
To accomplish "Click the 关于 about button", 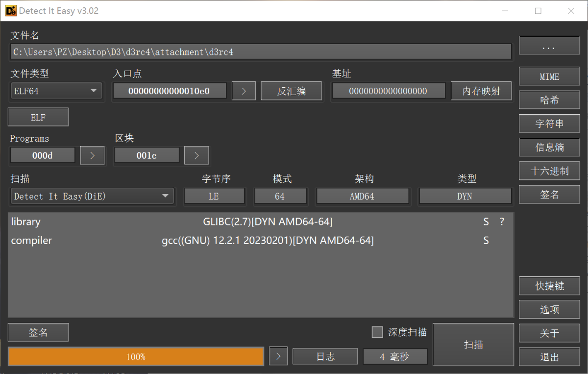I will point(549,333).
